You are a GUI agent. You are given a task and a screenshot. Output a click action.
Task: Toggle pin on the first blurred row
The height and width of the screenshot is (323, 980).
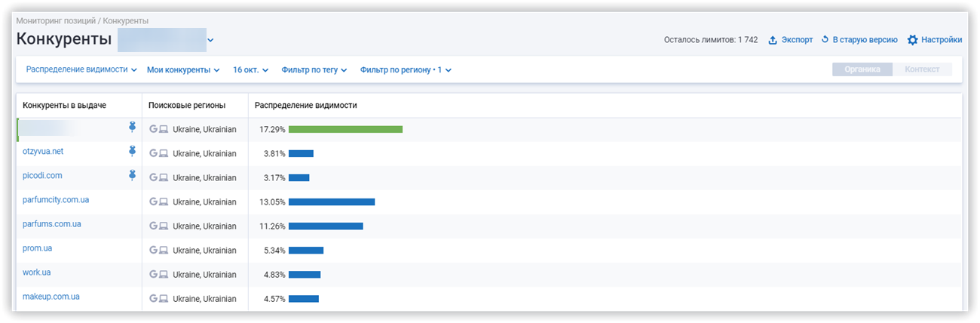[133, 127]
